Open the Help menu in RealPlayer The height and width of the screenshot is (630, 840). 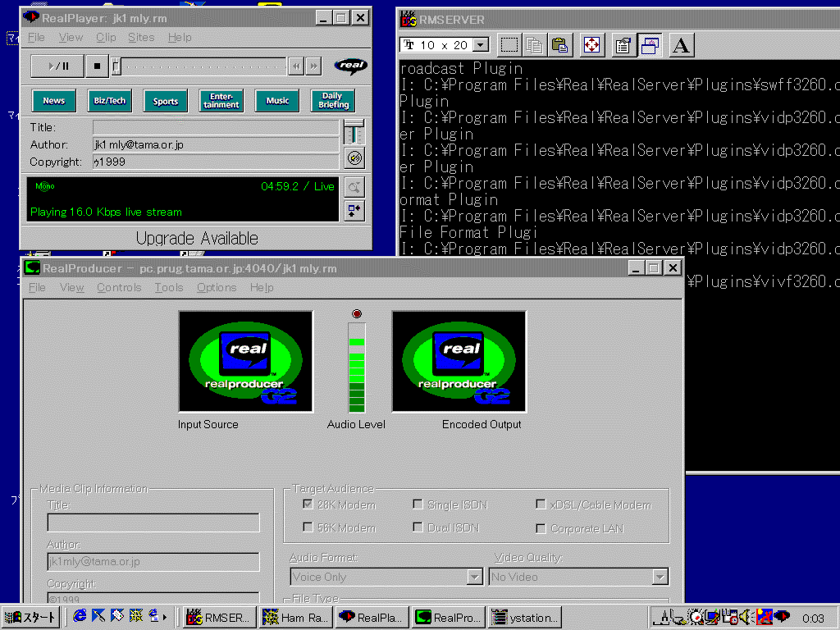click(180, 38)
